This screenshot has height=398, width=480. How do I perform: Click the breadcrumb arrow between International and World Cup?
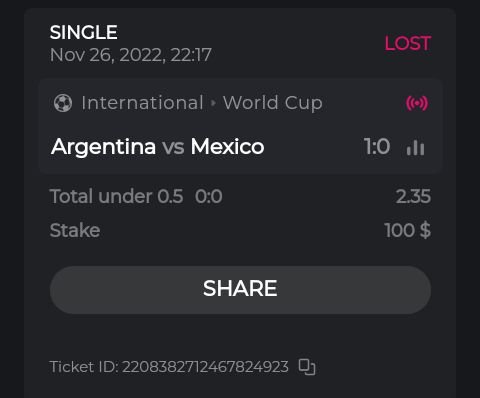(213, 103)
